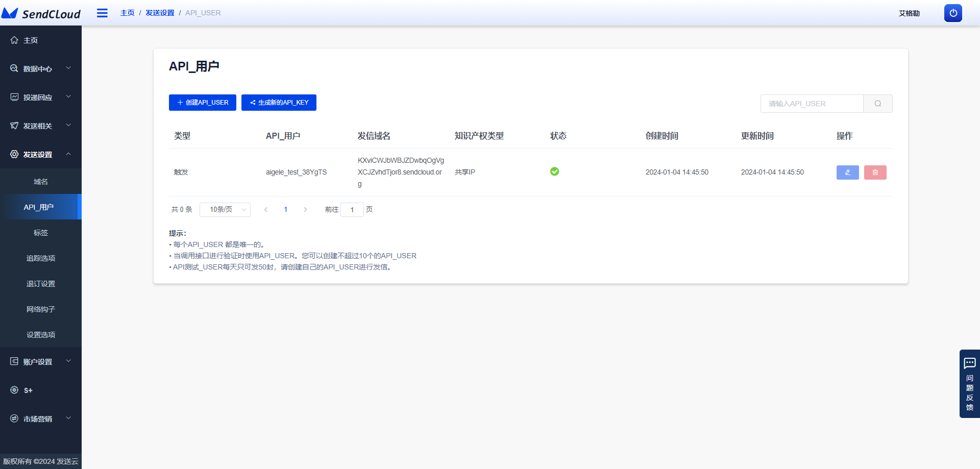The height and width of the screenshot is (469, 980).
Task: Click the S+ gear icon in sidebar
Action: pos(14,390)
